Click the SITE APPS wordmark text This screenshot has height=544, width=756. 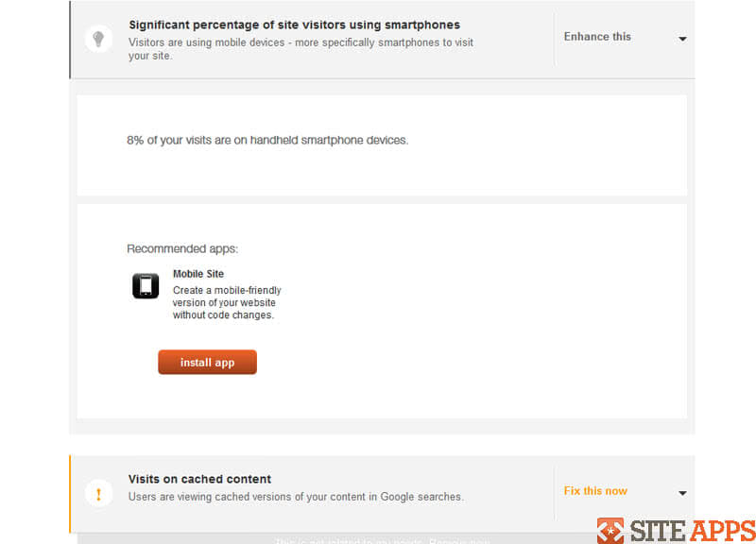pyautogui.click(x=693, y=531)
